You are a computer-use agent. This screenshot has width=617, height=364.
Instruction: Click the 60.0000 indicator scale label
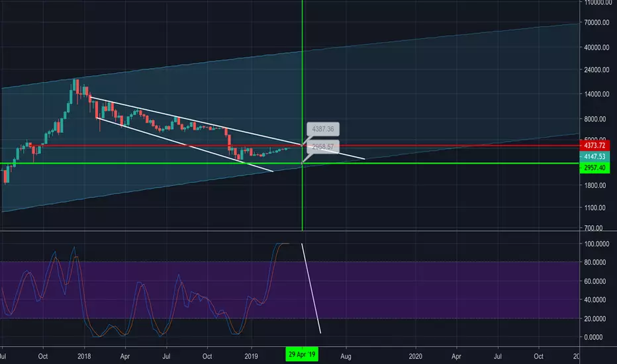point(595,281)
